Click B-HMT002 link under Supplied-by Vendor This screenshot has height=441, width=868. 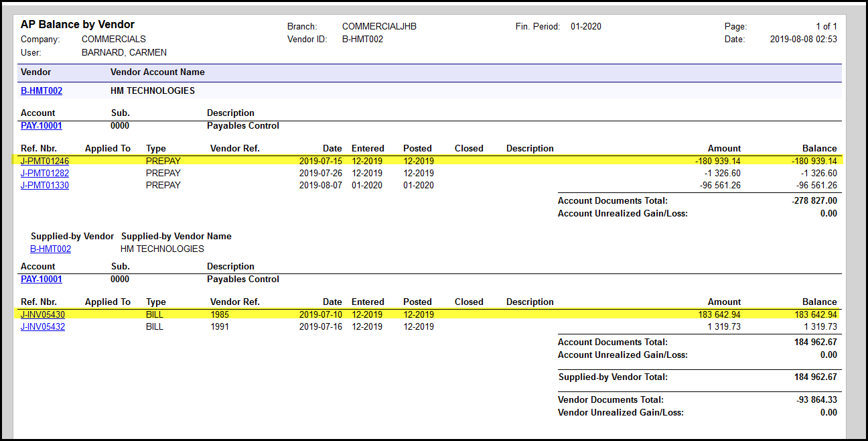(x=50, y=249)
